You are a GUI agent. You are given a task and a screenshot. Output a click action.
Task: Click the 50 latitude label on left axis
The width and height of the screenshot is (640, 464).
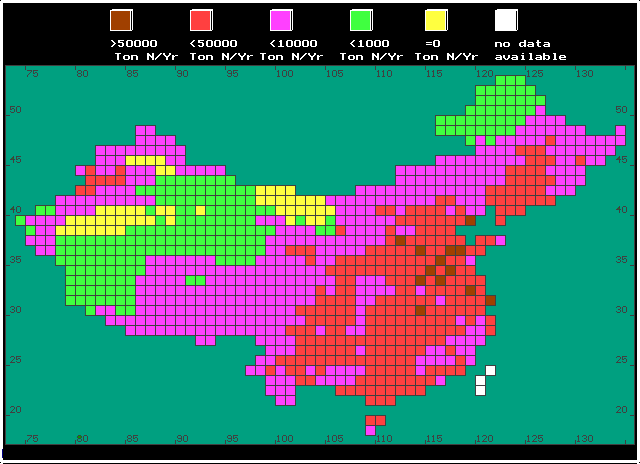tap(14, 109)
